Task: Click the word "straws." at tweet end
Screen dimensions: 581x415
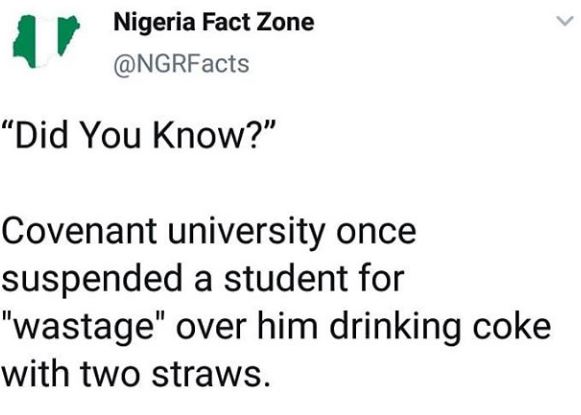Action: coord(211,374)
